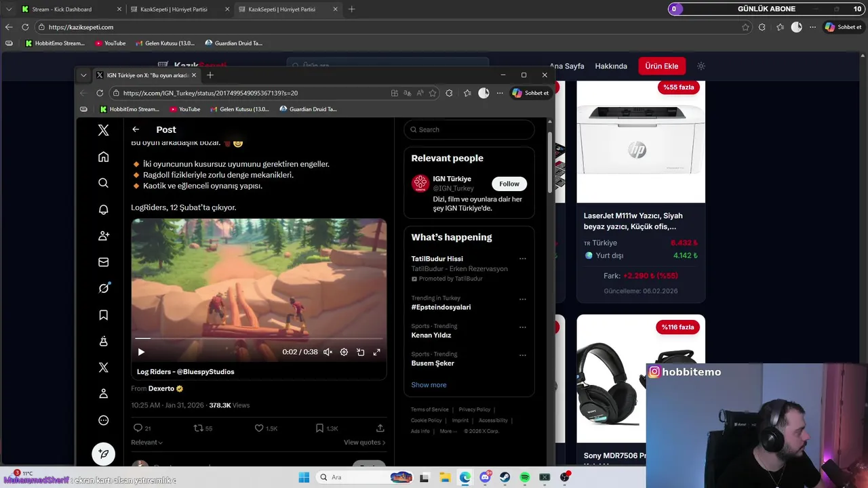The image size is (868, 488).
Task: Open Windows Start menu
Action: click(304, 477)
